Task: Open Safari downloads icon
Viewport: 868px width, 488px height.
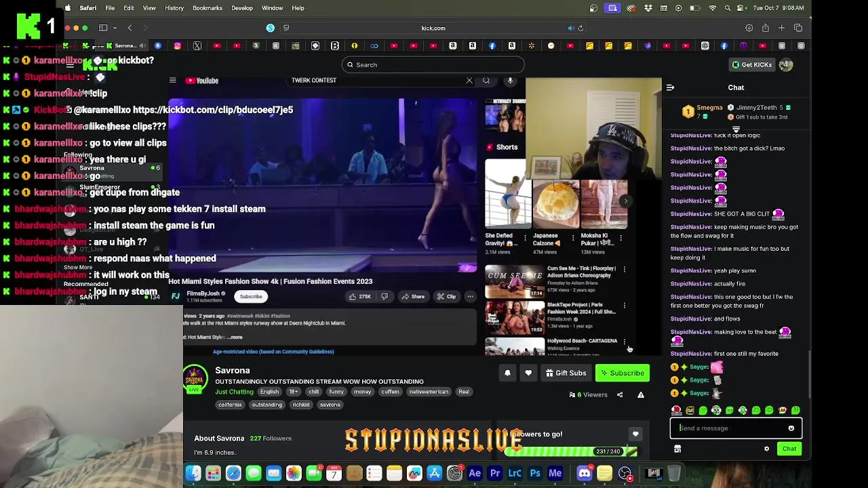Action: [x=749, y=28]
